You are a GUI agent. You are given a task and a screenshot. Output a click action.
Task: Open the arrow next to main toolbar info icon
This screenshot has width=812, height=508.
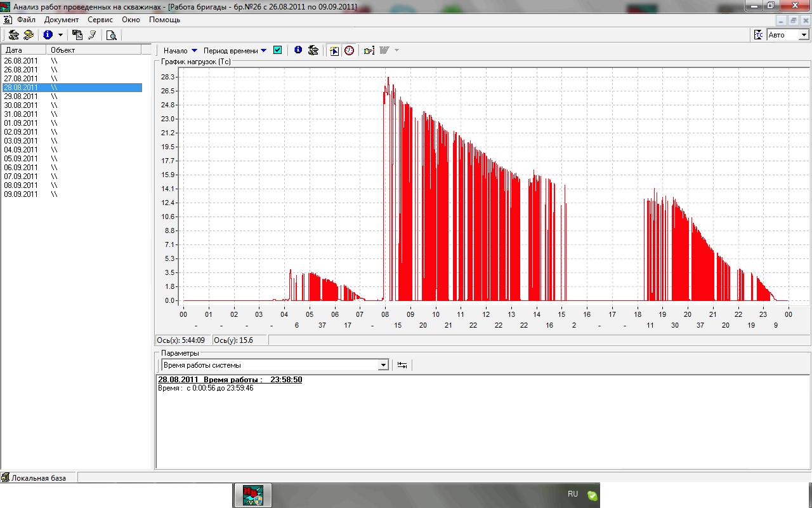pyautogui.click(x=60, y=35)
